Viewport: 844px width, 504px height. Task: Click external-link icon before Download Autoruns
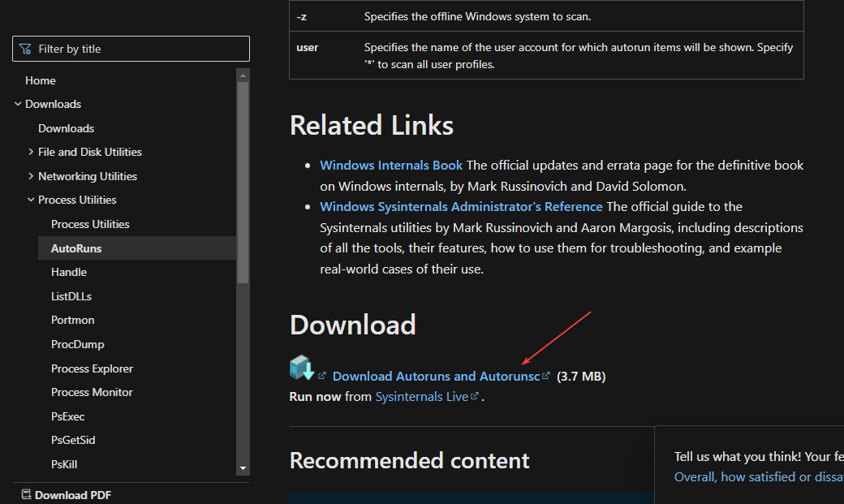[322, 375]
